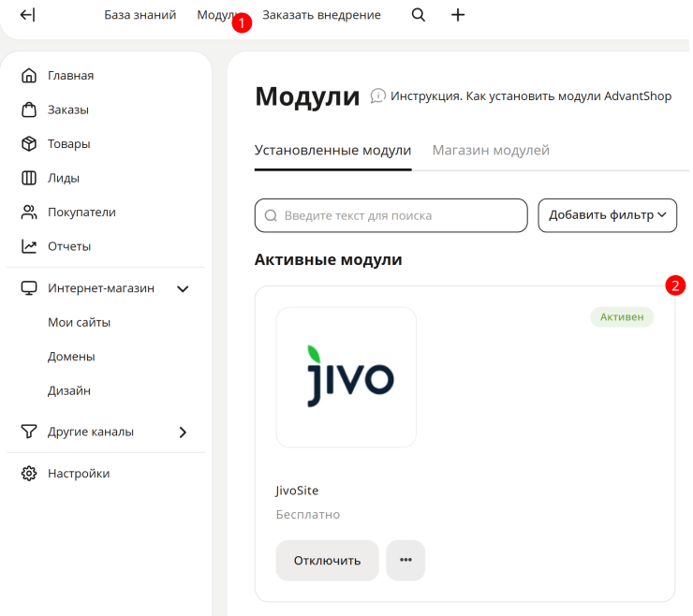Open the search magnifier in top bar
This screenshot has width=693, height=616.
click(418, 15)
